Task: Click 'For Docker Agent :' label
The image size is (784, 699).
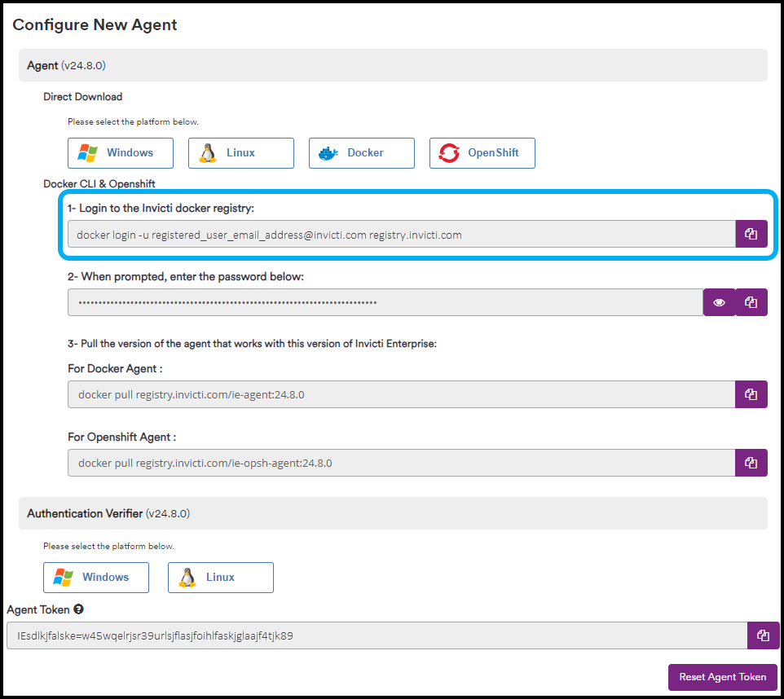Action: tap(115, 368)
